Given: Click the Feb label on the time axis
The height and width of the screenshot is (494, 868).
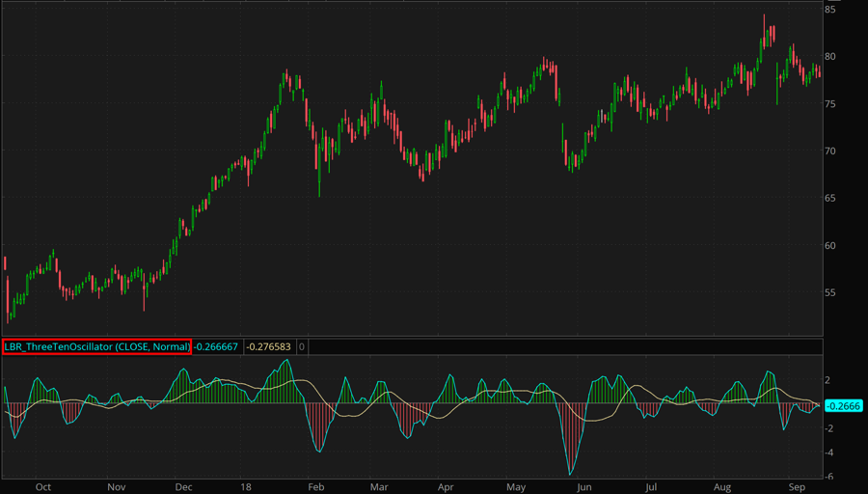Looking at the screenshot, I should (x=316, y=487).
